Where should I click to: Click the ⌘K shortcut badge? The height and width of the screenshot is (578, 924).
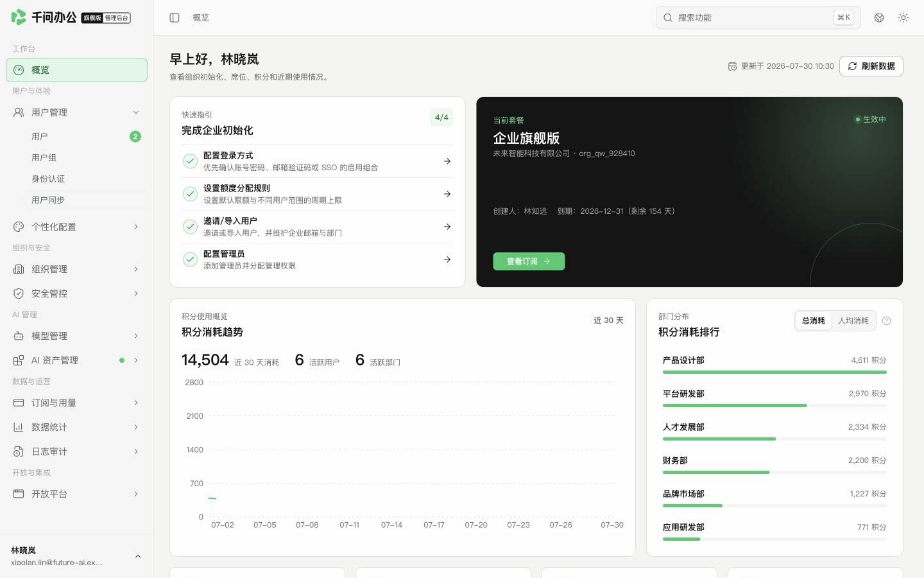(x=844, y=17)
